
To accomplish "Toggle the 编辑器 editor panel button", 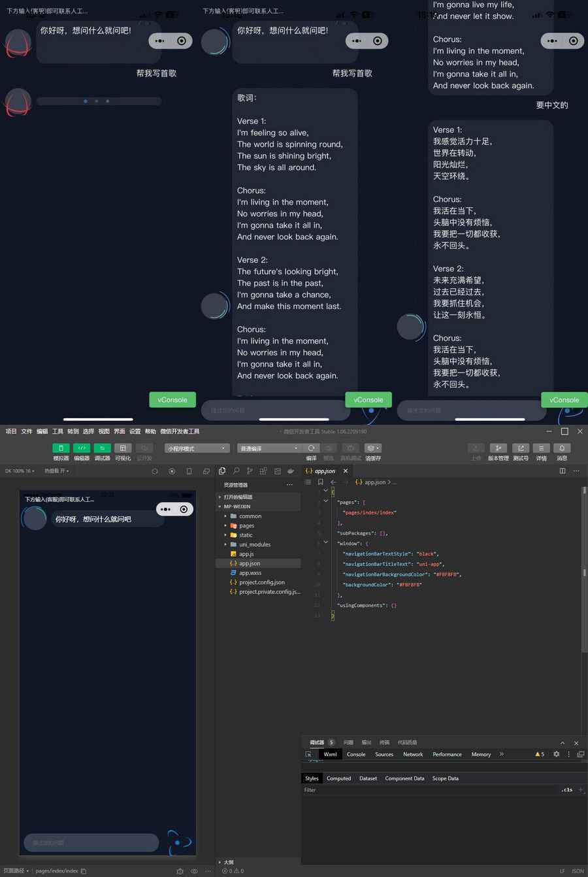I will [82, 448].
